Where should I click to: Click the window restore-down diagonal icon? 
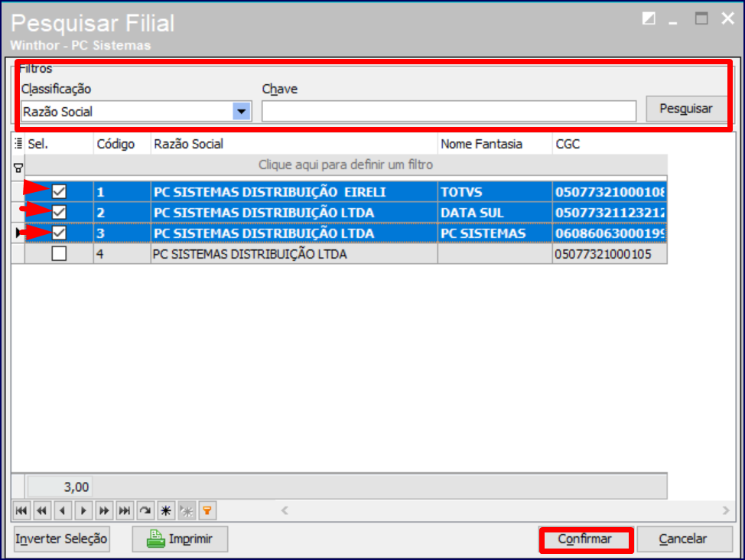pos(649,18)
